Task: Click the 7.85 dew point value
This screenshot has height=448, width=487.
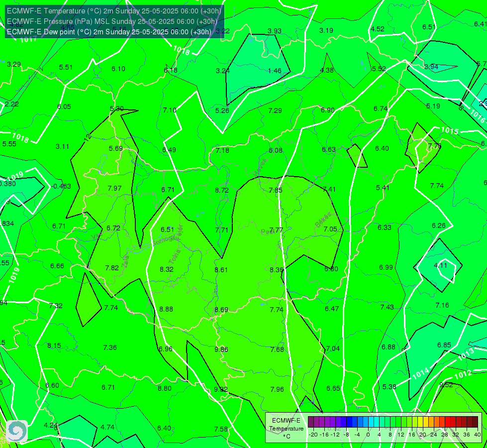Action: coord(276,190)
